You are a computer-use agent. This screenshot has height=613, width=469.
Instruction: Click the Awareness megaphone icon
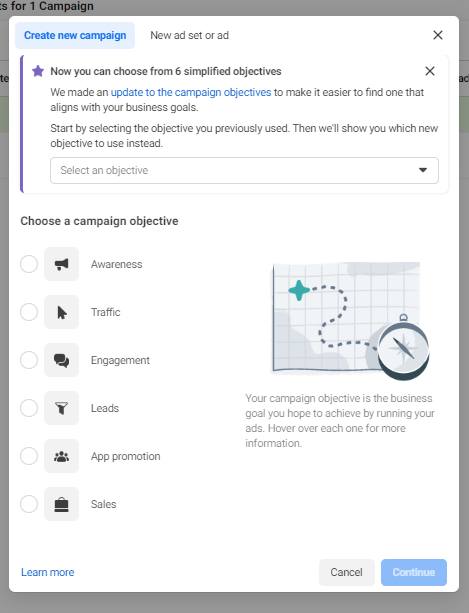pyautogui.click(x=61, y=264)
